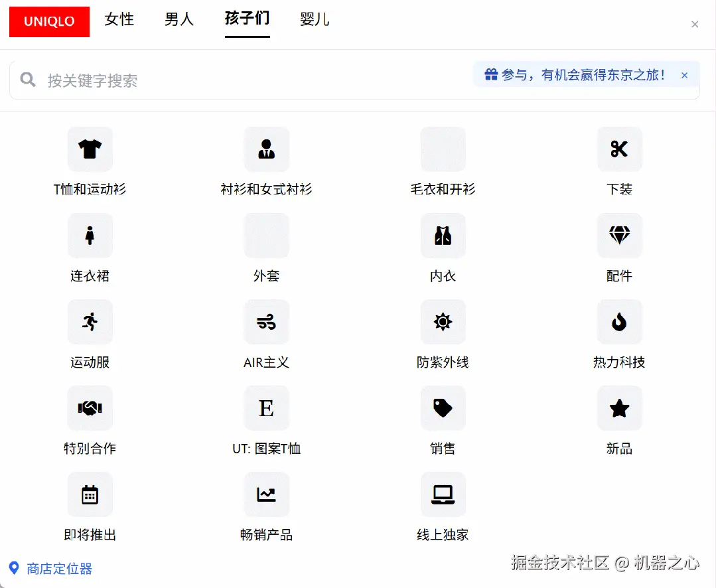Image resolution: width=716 pixels, height=588 pixels.
Task: Switch to the 女性 tab
Action: pyautogui.click(x=119, y=20)
